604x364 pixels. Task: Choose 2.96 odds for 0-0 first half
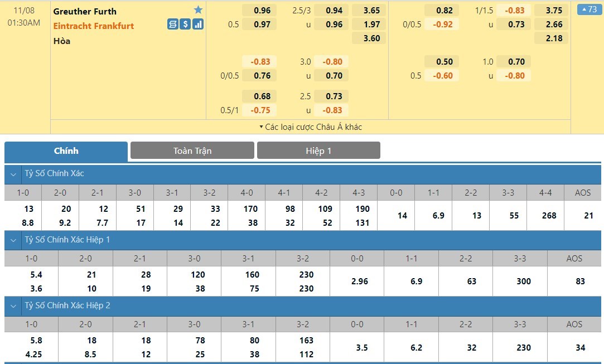360,282
